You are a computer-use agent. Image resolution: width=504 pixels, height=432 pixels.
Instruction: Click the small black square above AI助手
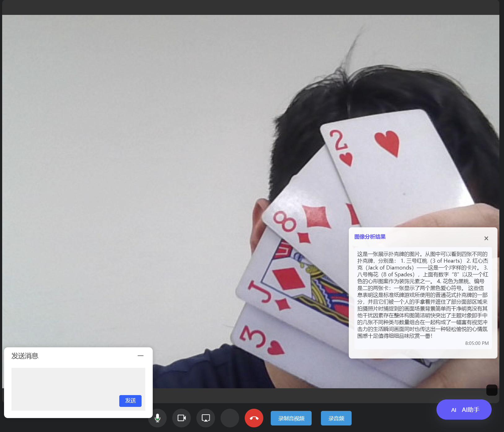click(492, 390)
